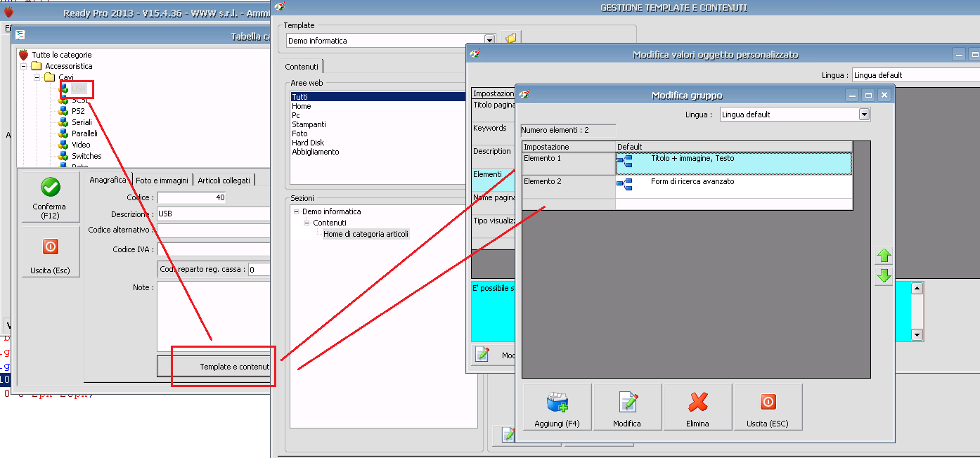The height and width of the screenshot is (458, 980).
Task: Click the Tabella categorie window icon
Action: click(x=20, y=35)
